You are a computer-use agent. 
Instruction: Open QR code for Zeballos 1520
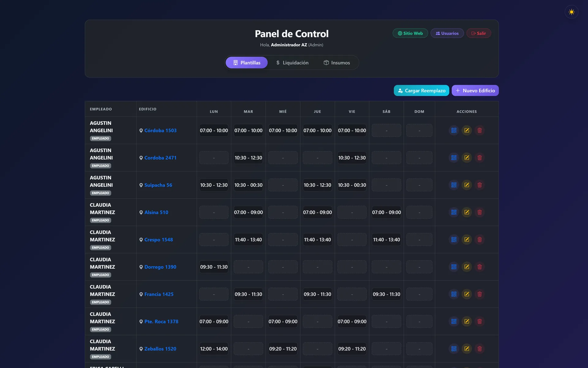(454, 349)
